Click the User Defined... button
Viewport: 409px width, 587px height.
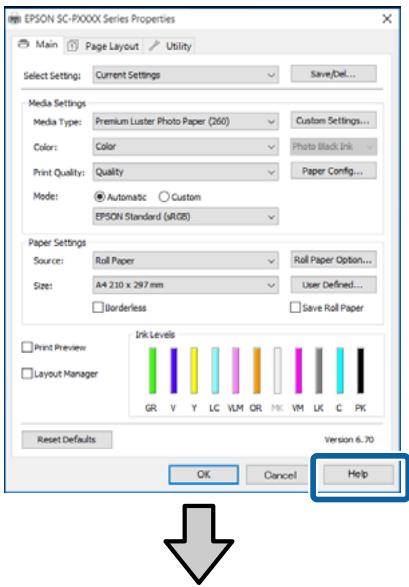click(x=333, y=285)
